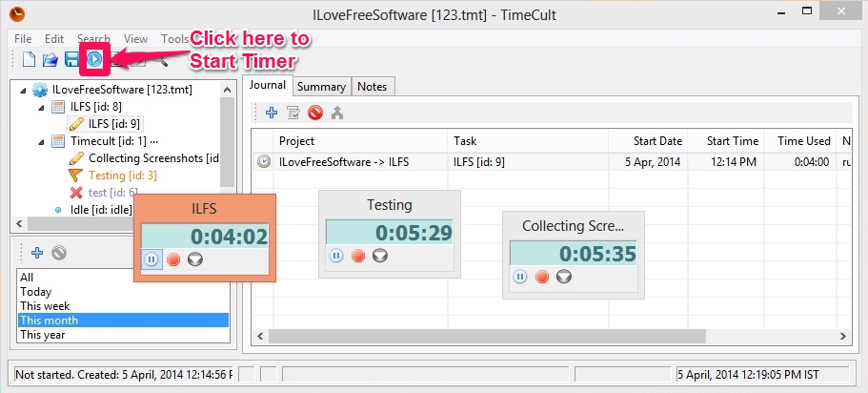Click the 5 Apr, 2014 start date cell
The width and height of the screenshot is (868, 393).
click(x=648, y=162)
